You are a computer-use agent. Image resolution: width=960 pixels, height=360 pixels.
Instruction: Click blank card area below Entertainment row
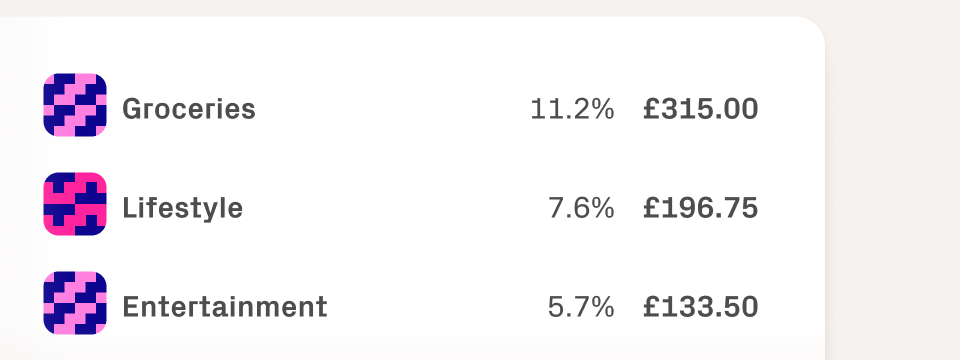[x=410, y=348]
